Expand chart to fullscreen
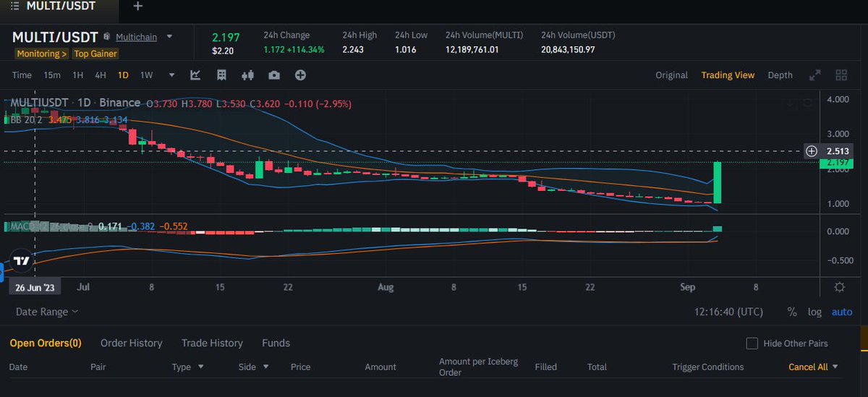Image resolution: width=868 pixels, height=397 pixels. click(814, 75)
